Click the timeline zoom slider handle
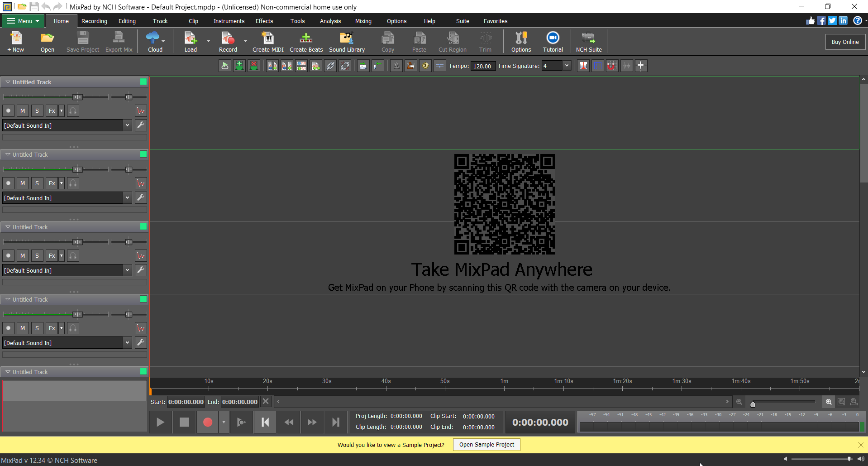The image size is (868, 466). [x=753, y=404]
